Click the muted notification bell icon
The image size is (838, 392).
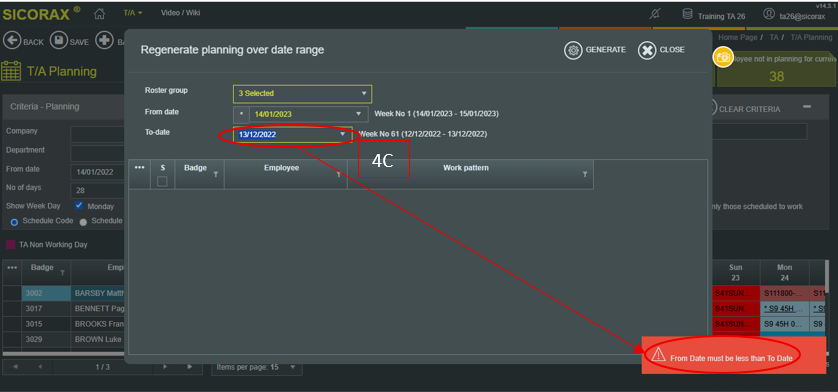pos(655,14)
